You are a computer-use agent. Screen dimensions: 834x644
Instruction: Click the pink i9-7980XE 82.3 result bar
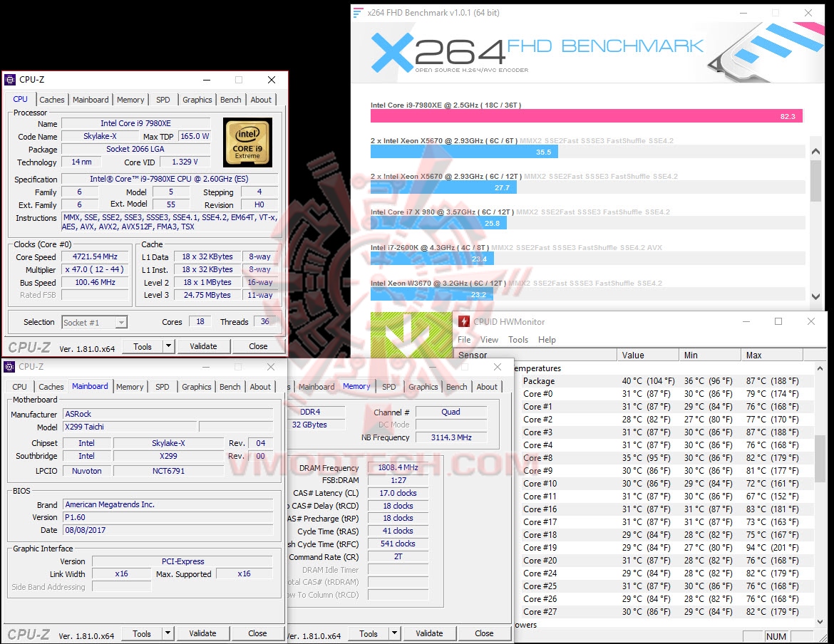[586, 116]
